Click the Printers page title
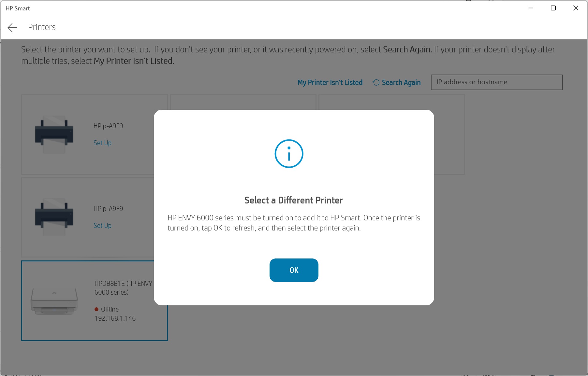 pos(42,27)
